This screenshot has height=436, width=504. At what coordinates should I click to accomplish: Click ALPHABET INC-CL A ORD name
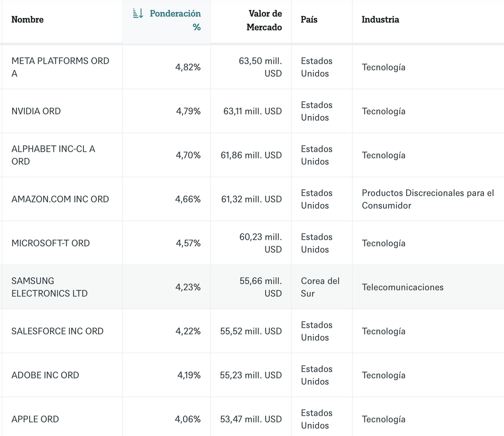click(53, 155)
